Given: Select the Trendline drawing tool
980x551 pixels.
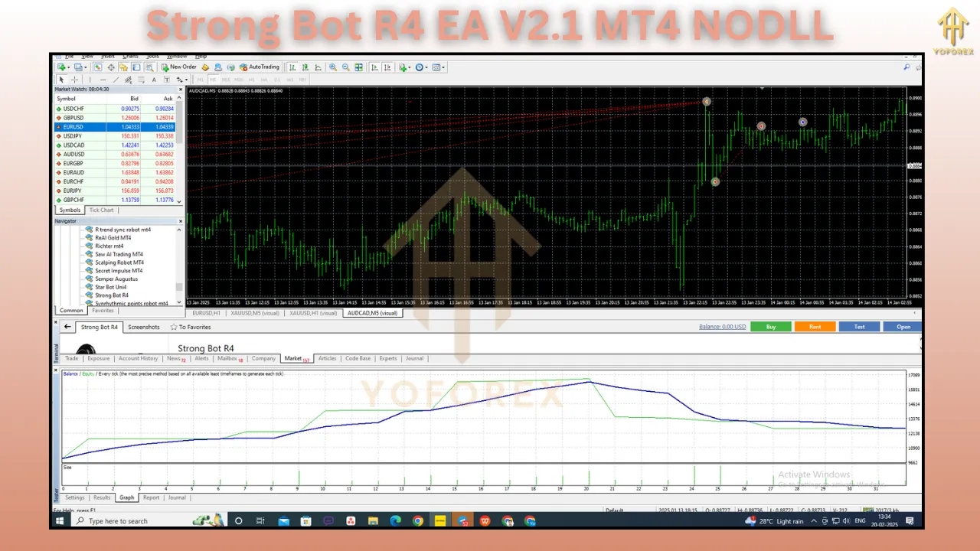Looking at the screenshot, I should click(x=116, y=80).
